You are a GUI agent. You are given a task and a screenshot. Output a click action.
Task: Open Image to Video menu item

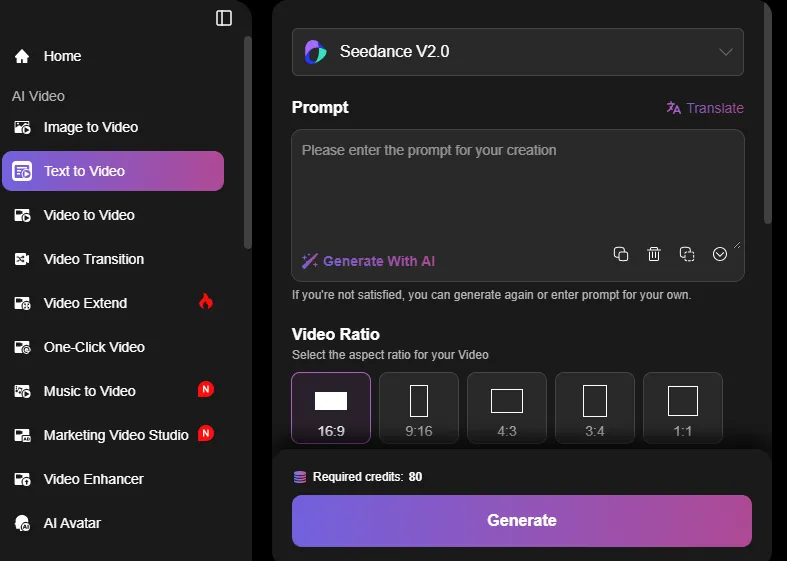(113, 127)
